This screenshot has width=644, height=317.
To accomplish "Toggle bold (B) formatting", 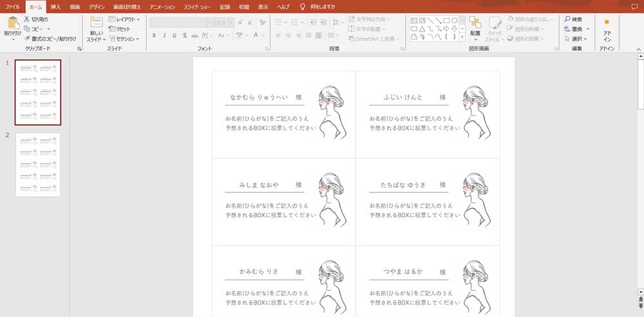I will [155, 35].
